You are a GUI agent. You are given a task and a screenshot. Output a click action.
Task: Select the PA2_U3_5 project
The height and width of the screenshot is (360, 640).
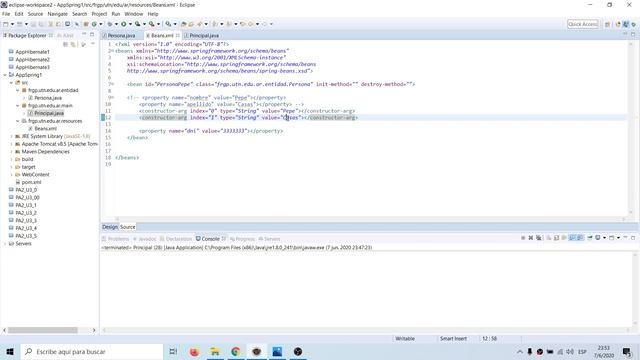click(x=26, y=236)
